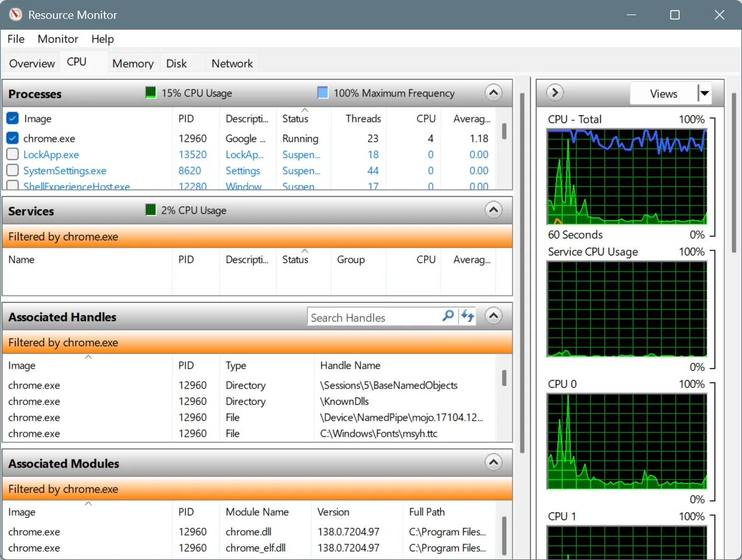Switch to the Memory tab
This screenshot has width=742, height=560.
pyautogui.click(x=132, y=63)
